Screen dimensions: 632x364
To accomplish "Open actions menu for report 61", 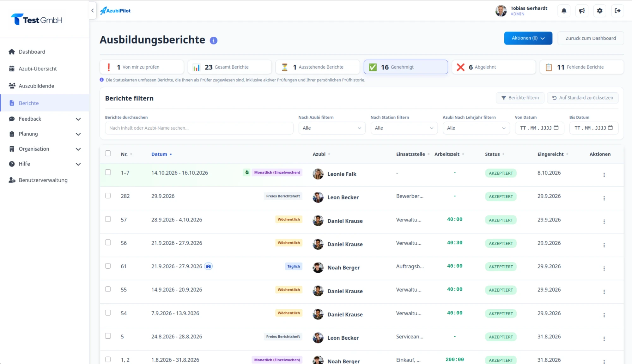I will tap(604, 268).
